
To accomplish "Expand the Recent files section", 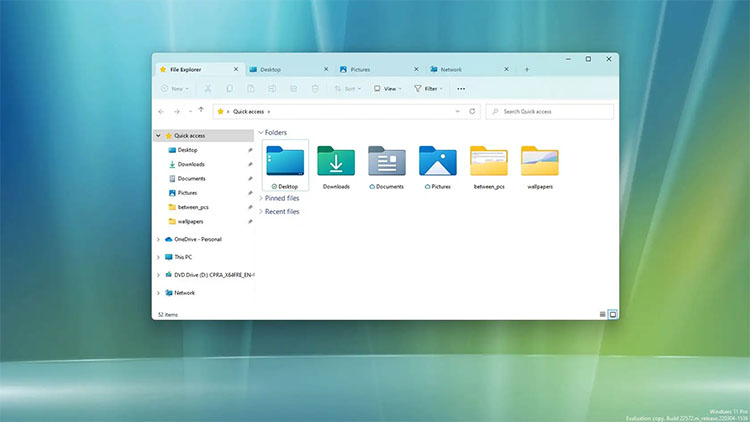I will [x=261, y=211].
